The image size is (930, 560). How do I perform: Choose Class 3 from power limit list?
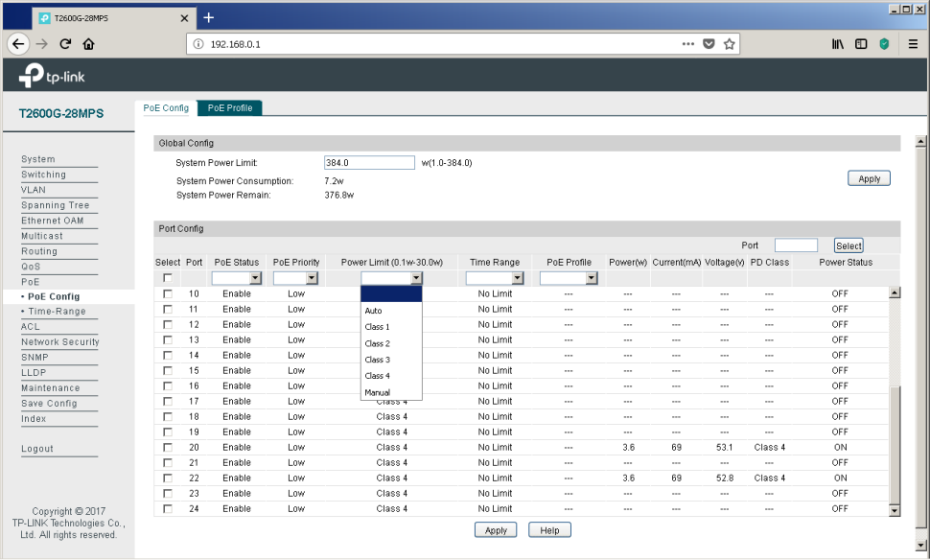pyautogui.click(x=378, y=360)
